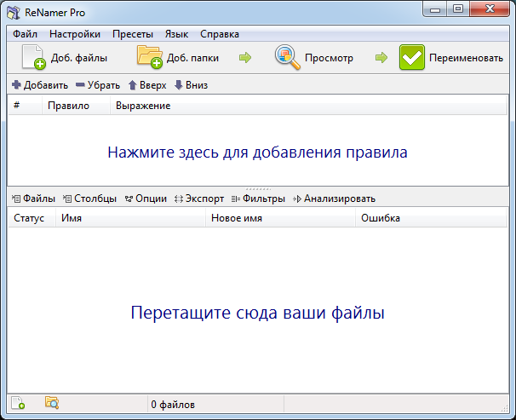
Task: Click the minus icon next to Убрать
Action: tap(80, 85)
